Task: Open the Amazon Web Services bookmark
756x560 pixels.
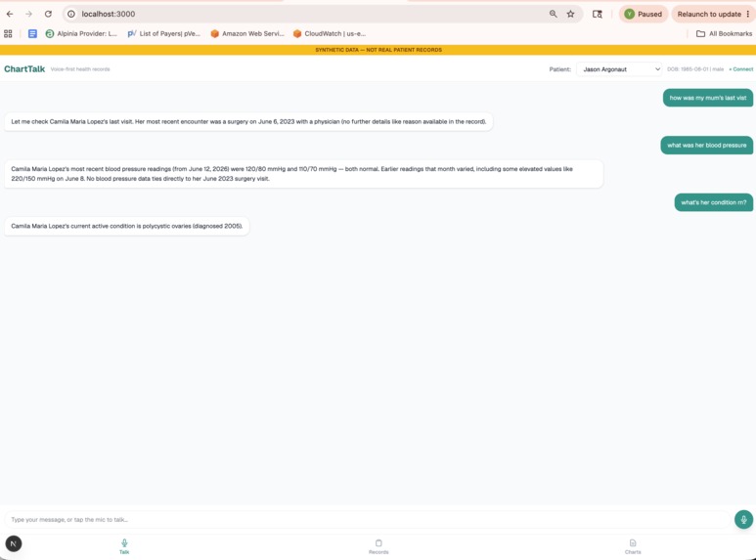Action: [247, 34]
